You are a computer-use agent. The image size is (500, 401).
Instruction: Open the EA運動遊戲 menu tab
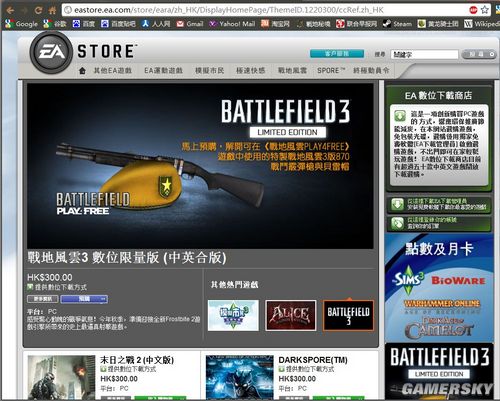(163, 71)
